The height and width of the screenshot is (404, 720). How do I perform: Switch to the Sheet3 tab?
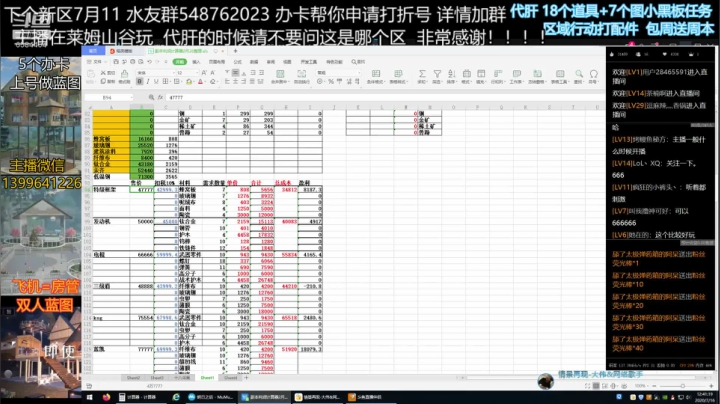(157, 378)
